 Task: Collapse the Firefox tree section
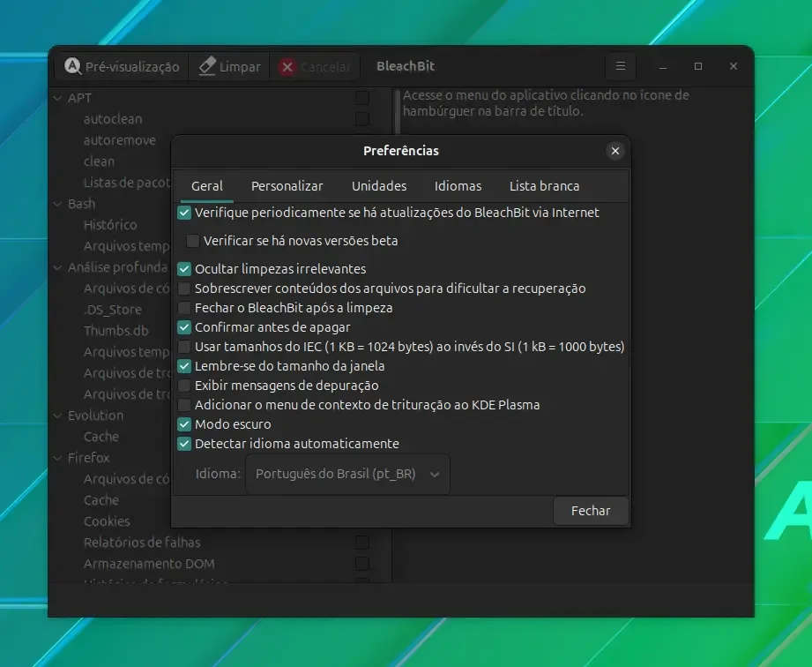58,458
